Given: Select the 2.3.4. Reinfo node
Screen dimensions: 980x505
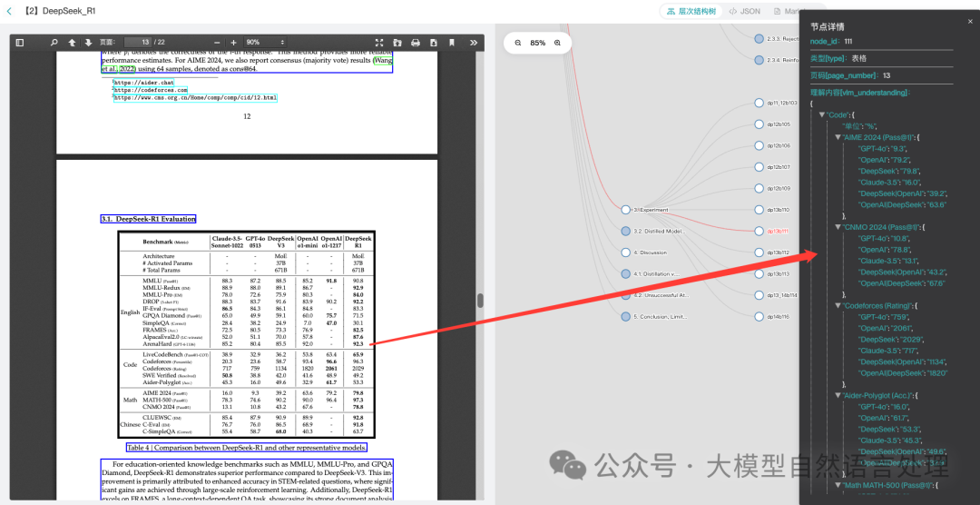Looking at the screenshot, I should [759, 60].
